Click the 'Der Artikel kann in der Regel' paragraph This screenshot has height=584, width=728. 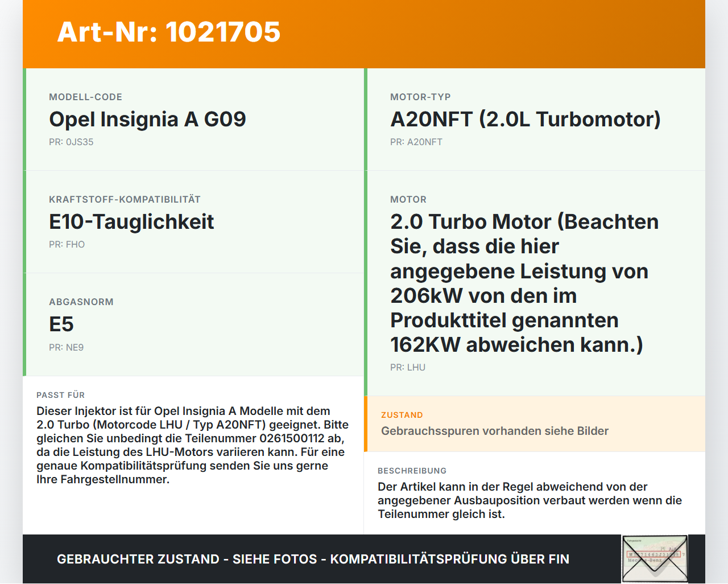tap(530, 500)
